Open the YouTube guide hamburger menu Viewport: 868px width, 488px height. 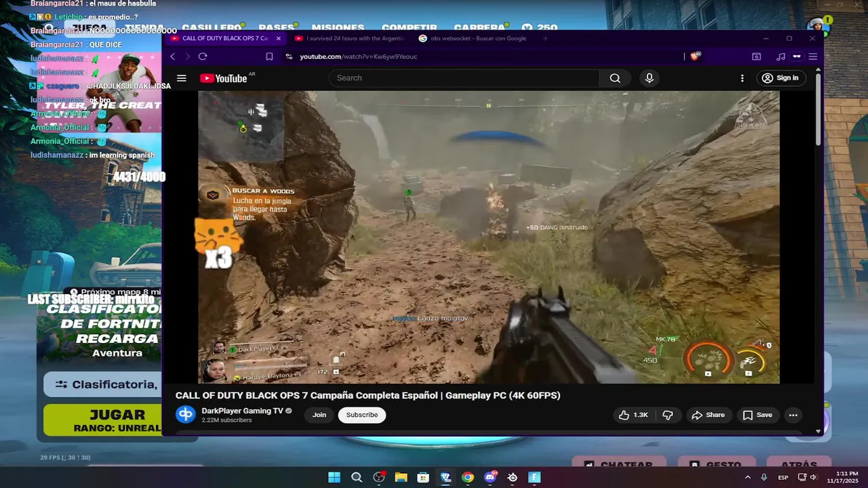click(x=182, y=78)
